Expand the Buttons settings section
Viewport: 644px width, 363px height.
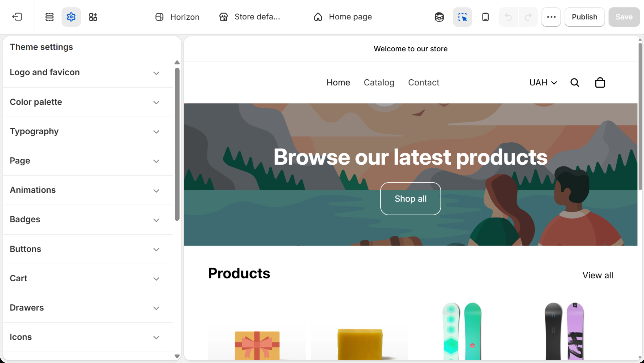click(x=88, y=249)
